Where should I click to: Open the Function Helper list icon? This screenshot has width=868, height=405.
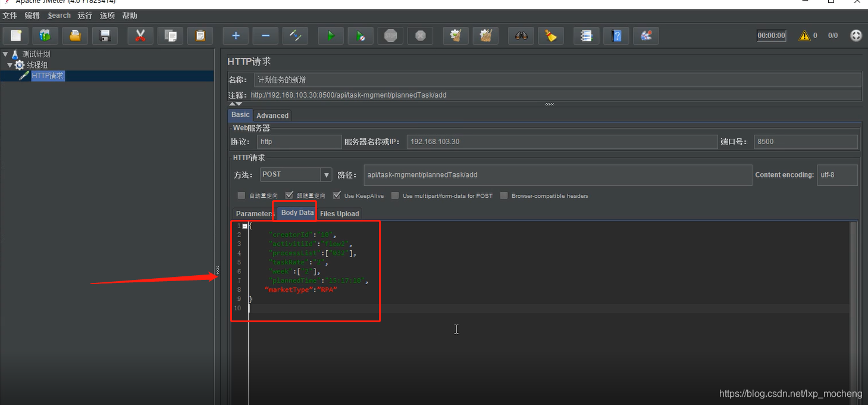pos(587,36)
